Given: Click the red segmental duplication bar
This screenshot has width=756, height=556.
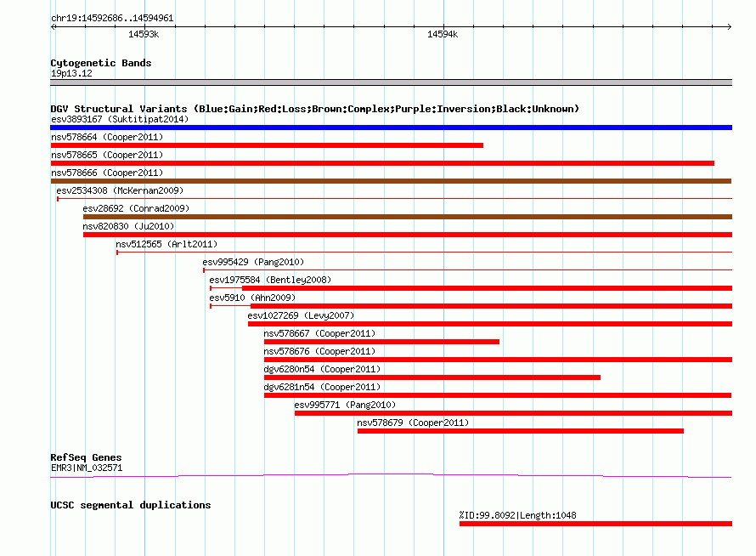Looking at the screenshot, I should point(596,524).
